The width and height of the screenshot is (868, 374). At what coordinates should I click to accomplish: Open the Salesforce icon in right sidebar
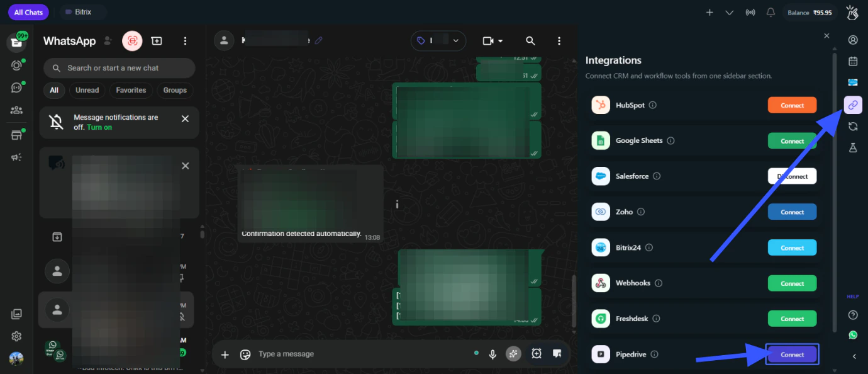point(853,82)
